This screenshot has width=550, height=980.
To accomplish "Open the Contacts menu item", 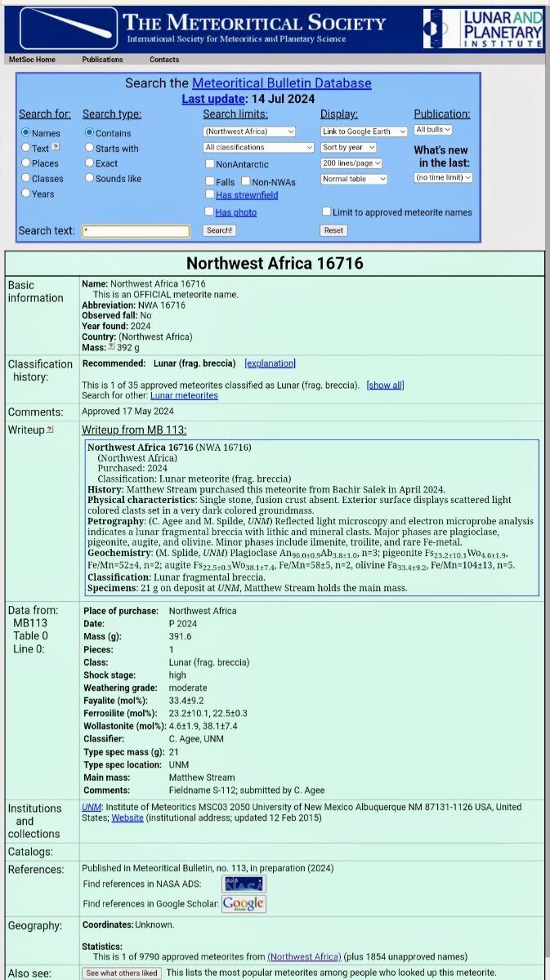I will click(164, 60).
